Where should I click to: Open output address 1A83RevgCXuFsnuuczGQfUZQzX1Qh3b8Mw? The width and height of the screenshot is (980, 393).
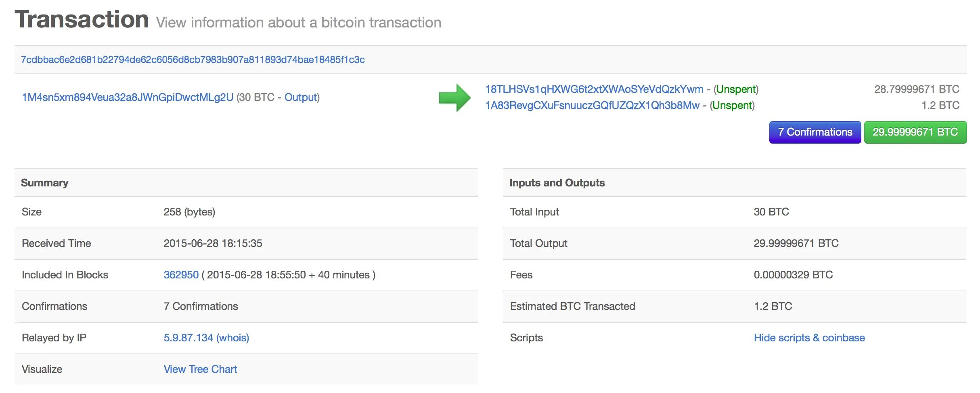click(592, 105)
